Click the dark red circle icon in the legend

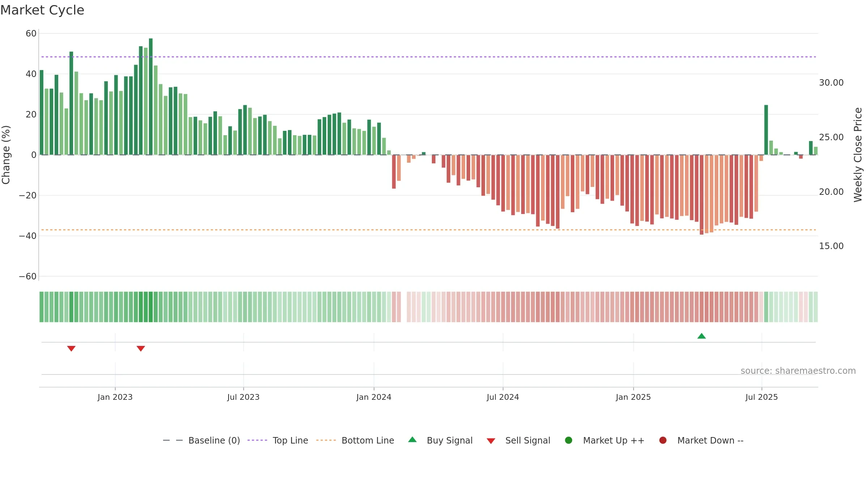click(x=663, y=440)
